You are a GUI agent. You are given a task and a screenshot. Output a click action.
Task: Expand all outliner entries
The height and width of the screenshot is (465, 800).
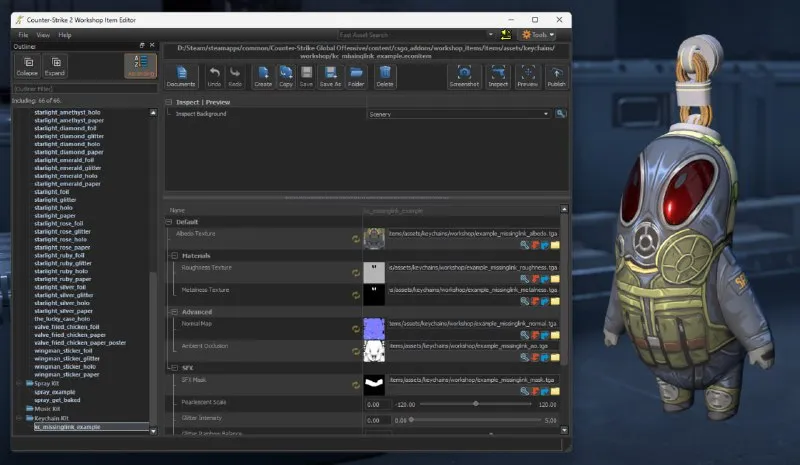pyautogui.click(x=55, y=66)
